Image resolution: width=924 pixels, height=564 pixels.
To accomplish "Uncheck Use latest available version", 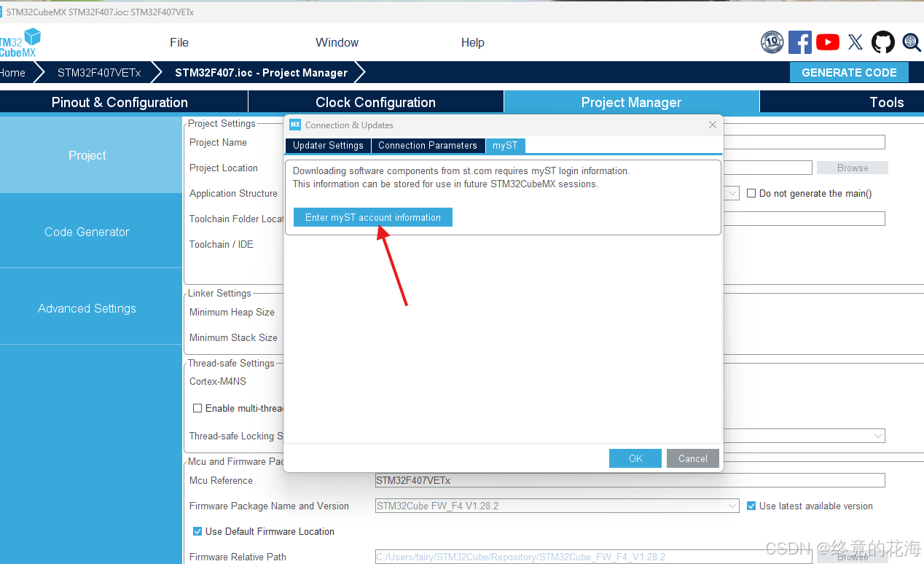I will 751,506.
